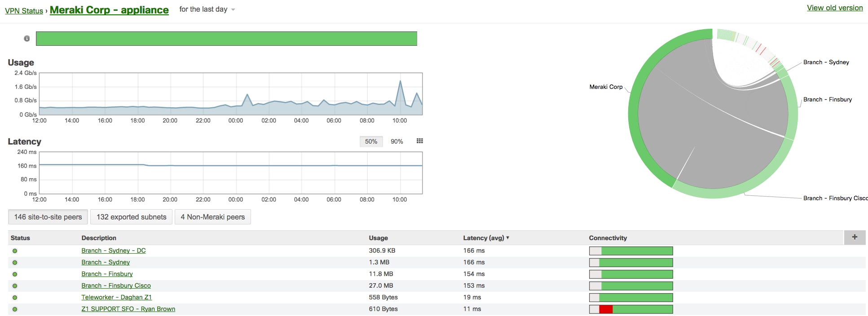
Task: Sort by the Latency (avg) column arrow
Action: 508,237
